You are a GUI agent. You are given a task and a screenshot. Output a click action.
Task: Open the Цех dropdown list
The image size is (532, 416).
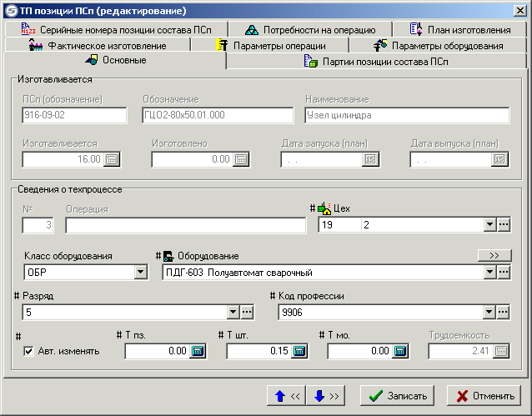click(489, 225)
